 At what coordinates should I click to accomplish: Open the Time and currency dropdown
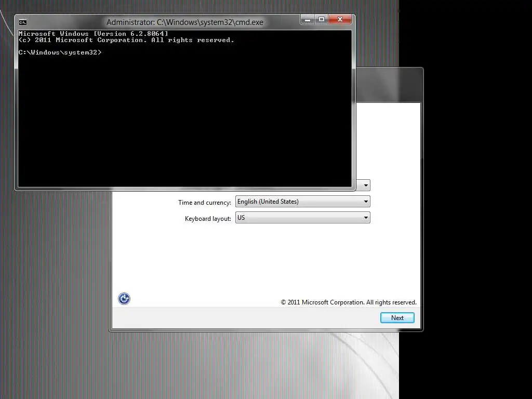(x=303, y=202)
